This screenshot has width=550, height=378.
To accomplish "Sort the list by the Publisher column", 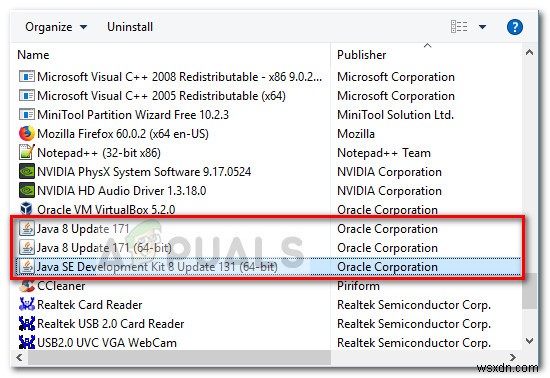I will pyautogui.click(x=361, y=55).
